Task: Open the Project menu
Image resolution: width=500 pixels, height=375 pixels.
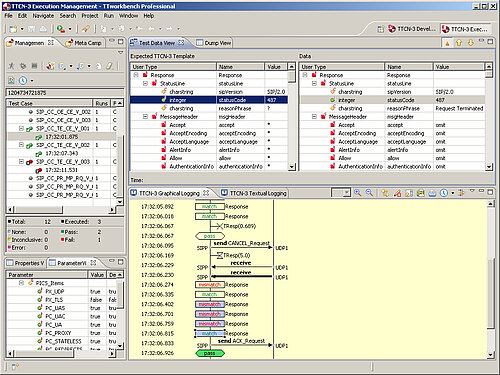Action: point(90,16)
